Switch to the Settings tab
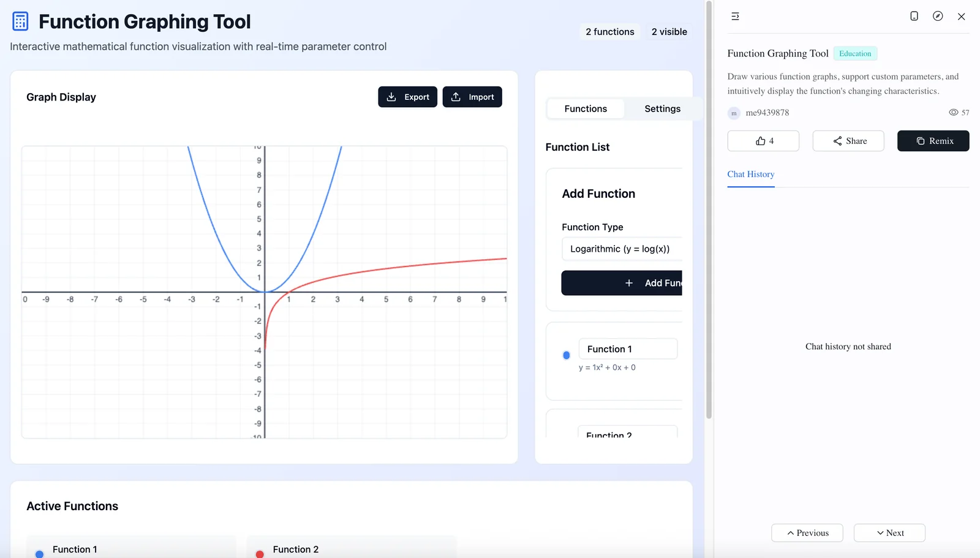Viewport: 980px width, 558px height. [x=662, y=108]
